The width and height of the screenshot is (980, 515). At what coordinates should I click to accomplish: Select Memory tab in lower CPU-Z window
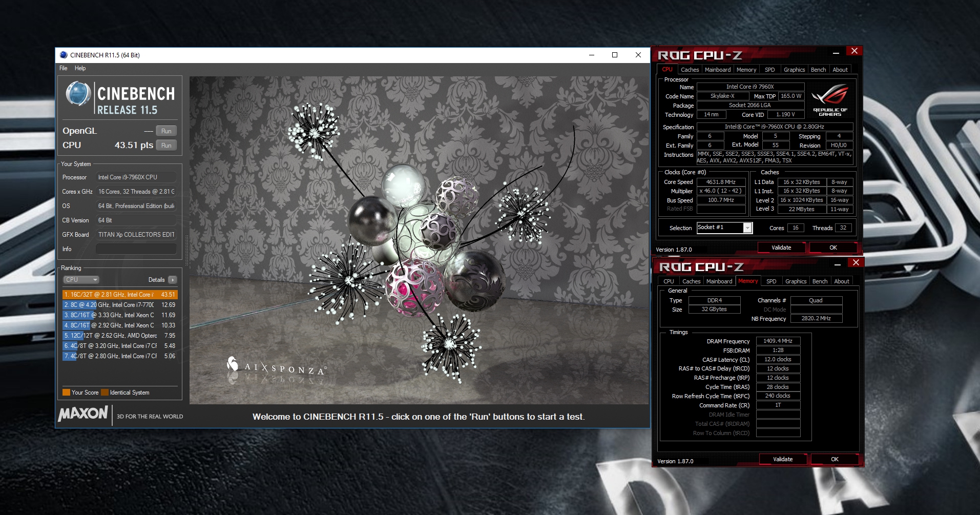pos(748,281)
